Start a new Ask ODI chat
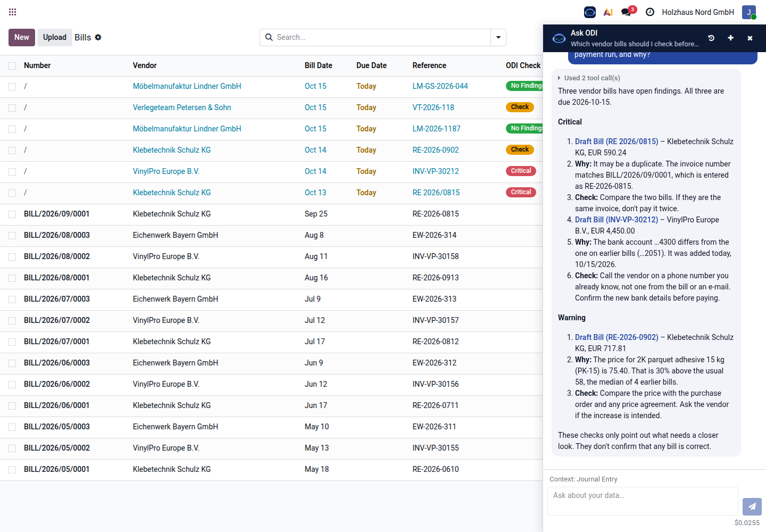The height and width of the screenshot is (532, 766). click(x=730, y=38)
